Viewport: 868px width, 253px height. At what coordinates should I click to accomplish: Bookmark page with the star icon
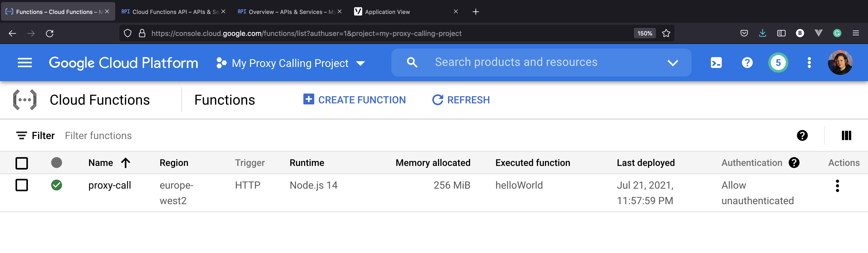pos(666,33)
